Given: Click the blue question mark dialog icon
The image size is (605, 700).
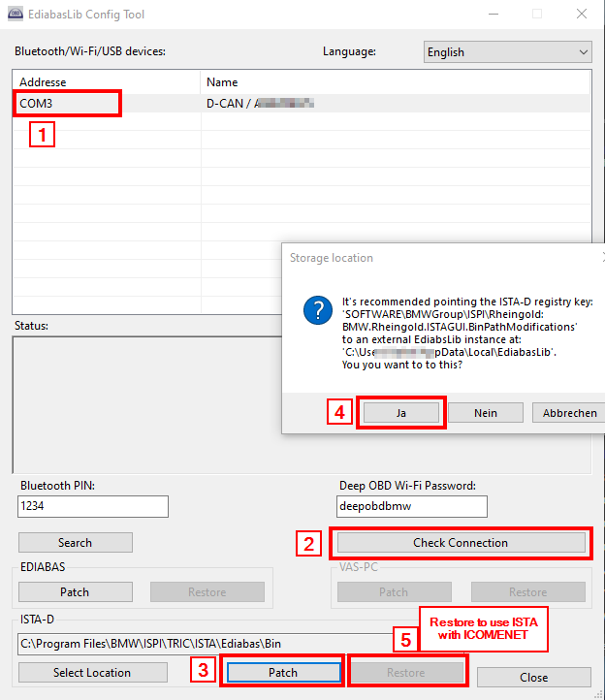Looking at the screenshot, I should tap(317, 311).
